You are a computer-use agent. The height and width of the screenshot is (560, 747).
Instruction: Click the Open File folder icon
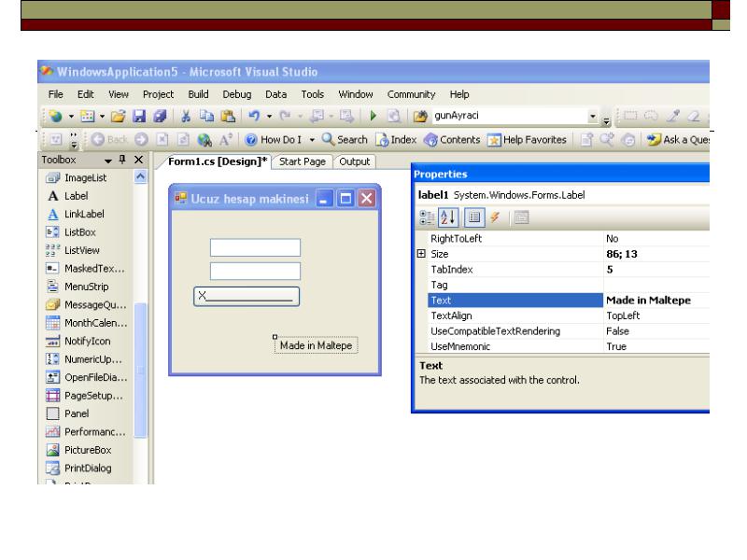tap(118, 116)
